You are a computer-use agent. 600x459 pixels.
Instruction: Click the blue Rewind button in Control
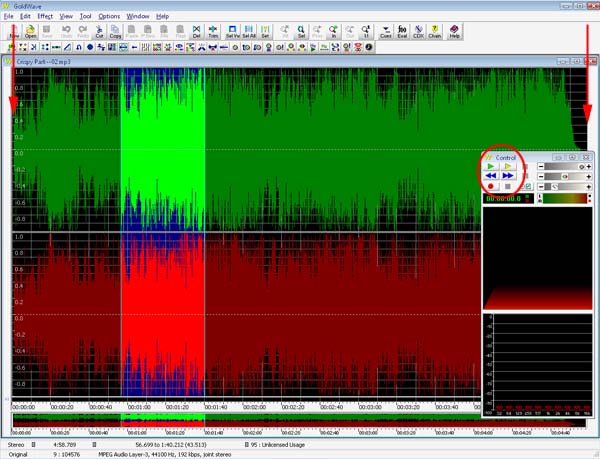pyautogui.click(x=491, y=175)
